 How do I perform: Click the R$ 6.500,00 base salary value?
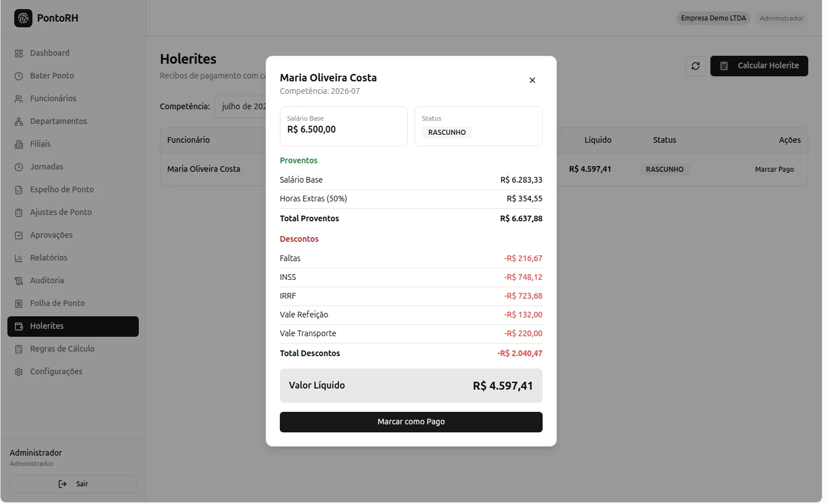coord(312,130)
